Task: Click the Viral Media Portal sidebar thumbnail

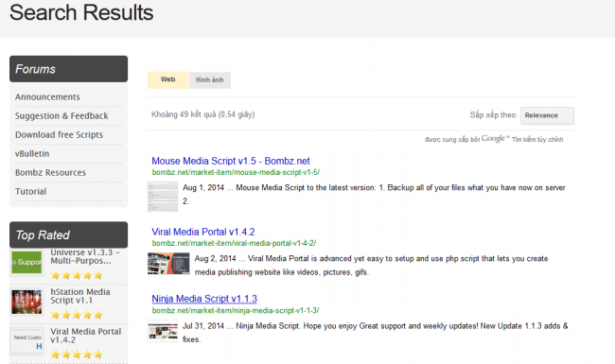Action: pyautogui.click(x=26, y=341)
